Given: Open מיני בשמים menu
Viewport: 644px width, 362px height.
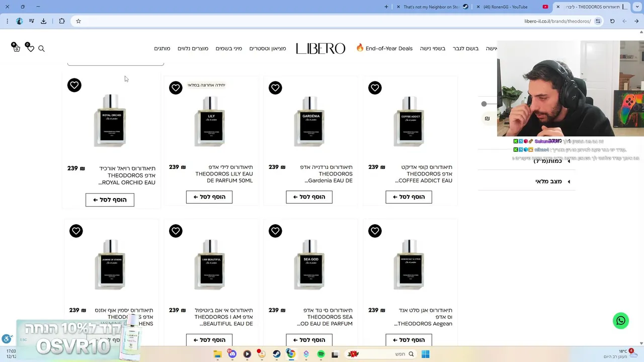Looking at the screenshot, I should pos(229,48).
